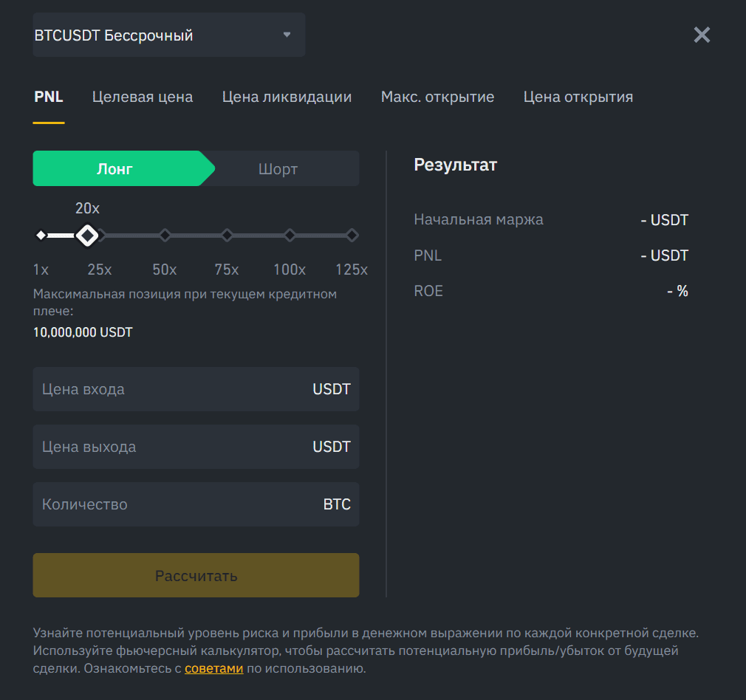Open the Целевая цена tab
Screen dimensions: 746x700
(143, 97)
